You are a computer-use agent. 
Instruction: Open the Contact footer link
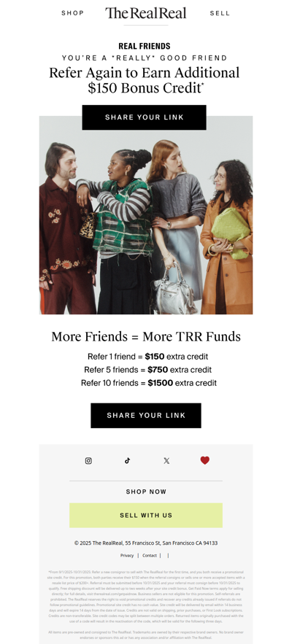[150, 555]
